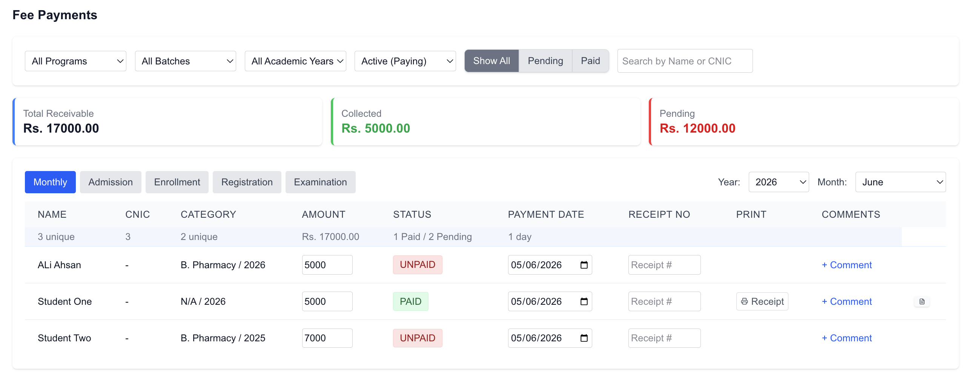Screen dimensions: 980x382
Task: Switch to the Admission fee tab
Action: [x=110, y=182]
